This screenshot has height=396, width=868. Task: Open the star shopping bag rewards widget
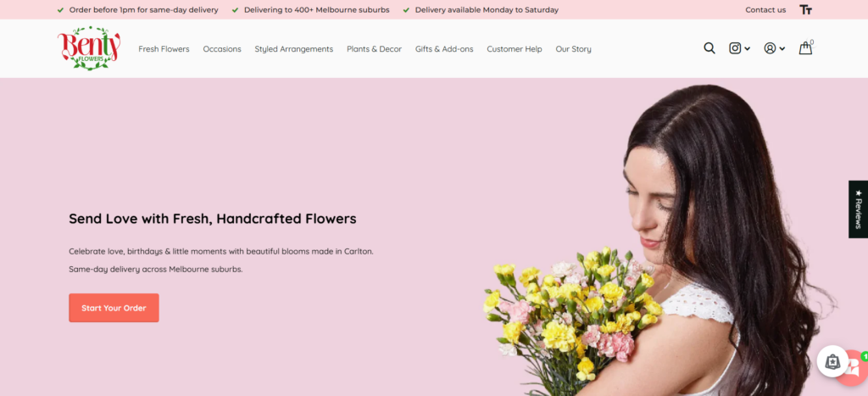(833, 361)
